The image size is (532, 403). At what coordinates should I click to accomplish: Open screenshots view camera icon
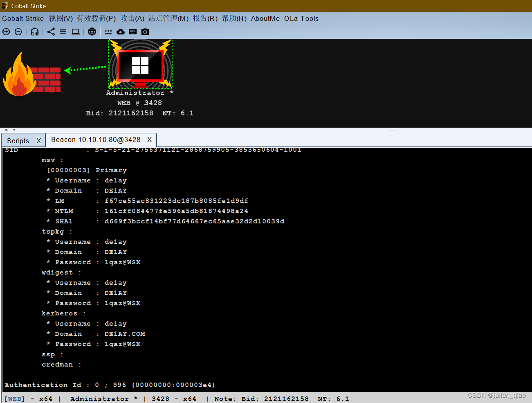[x=145, y=32]
